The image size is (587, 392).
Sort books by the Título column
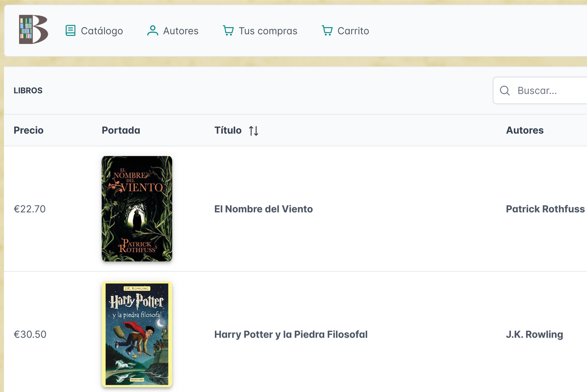tap(228, 130)
